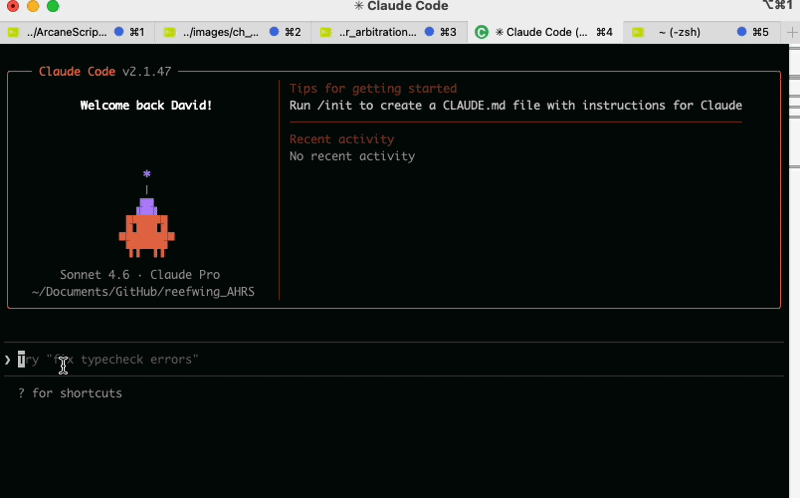Click the terminal icon on the images/ch_ tab

click(170, 32)
